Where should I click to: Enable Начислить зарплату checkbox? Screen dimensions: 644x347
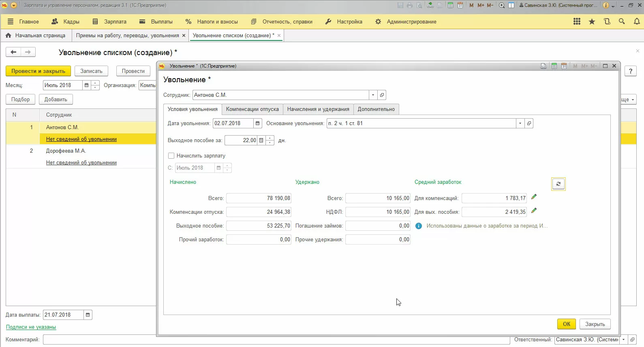pos(171,156)
